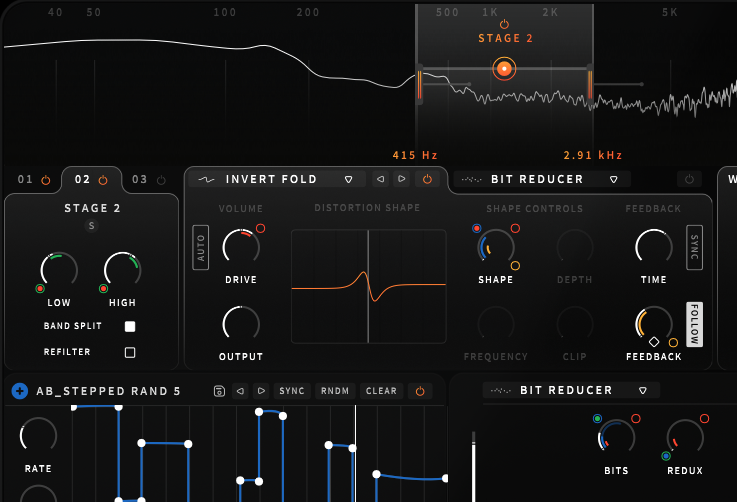Click the previous distortion type arrow

pos(380,180)
